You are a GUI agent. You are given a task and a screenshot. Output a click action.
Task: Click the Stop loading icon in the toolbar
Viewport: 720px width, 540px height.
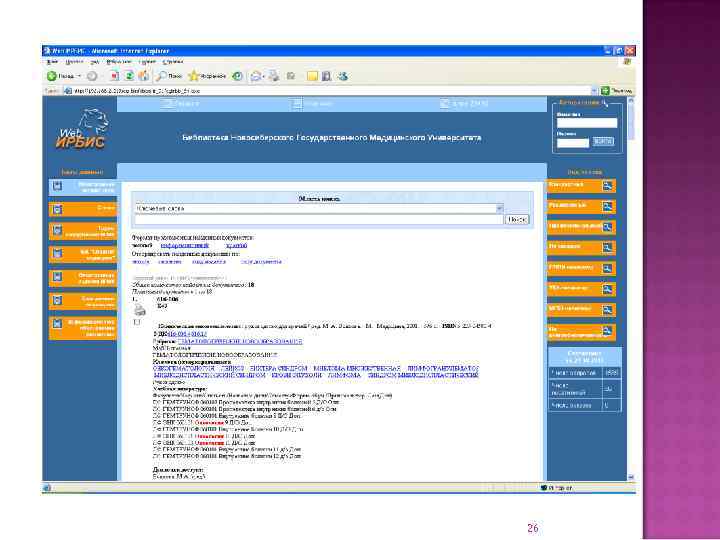click(115, 76)
